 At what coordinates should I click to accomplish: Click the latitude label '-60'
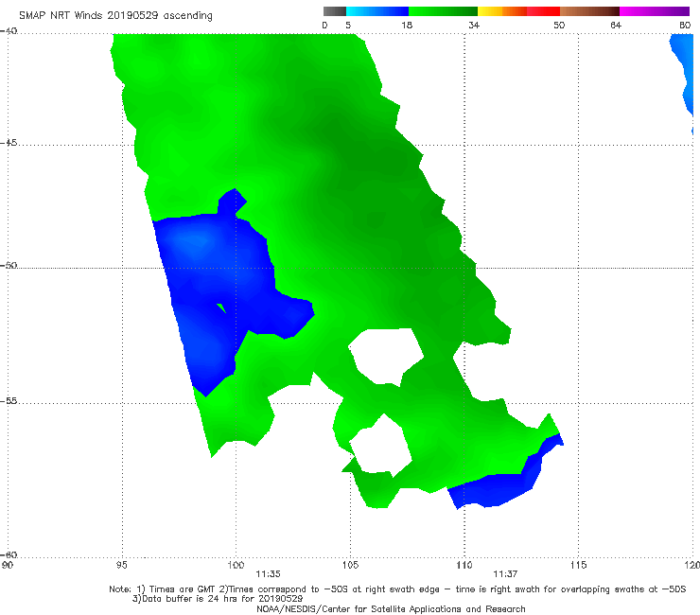click(x=9, y=554)
